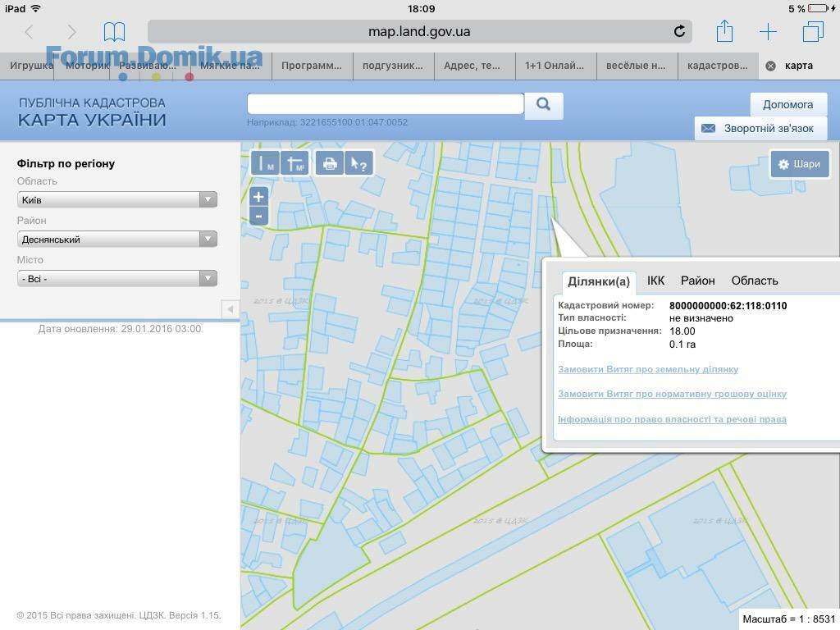Switch to the ІКК tab
840x630 pixels.
click(655, 281)
